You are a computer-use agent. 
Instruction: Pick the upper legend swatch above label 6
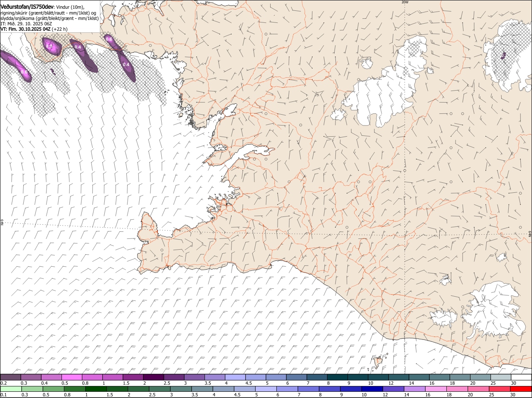click(296, 377)
